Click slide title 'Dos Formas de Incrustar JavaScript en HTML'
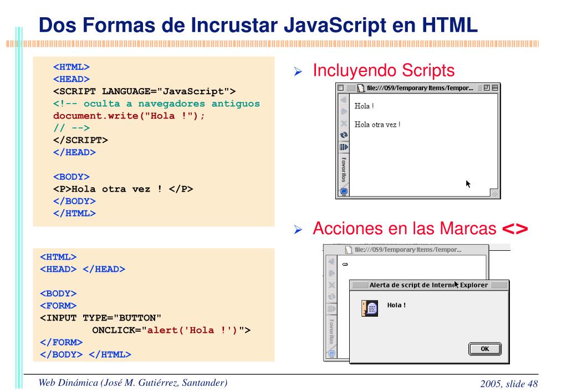This screenshot has height=392, width=567. [258, 25]
